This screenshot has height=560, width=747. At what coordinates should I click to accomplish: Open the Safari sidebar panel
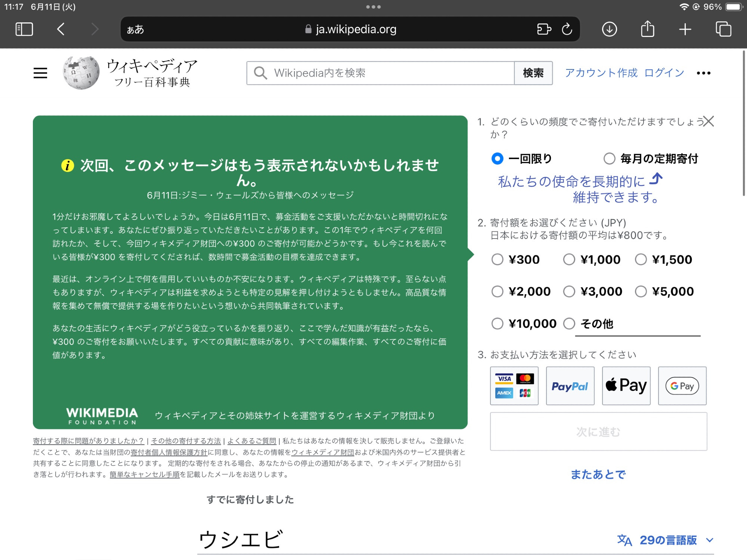tap(24, 29)
